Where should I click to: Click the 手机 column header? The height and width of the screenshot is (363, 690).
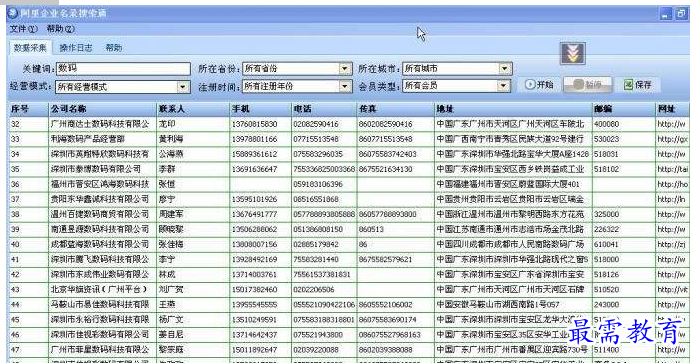coord(261,109)
